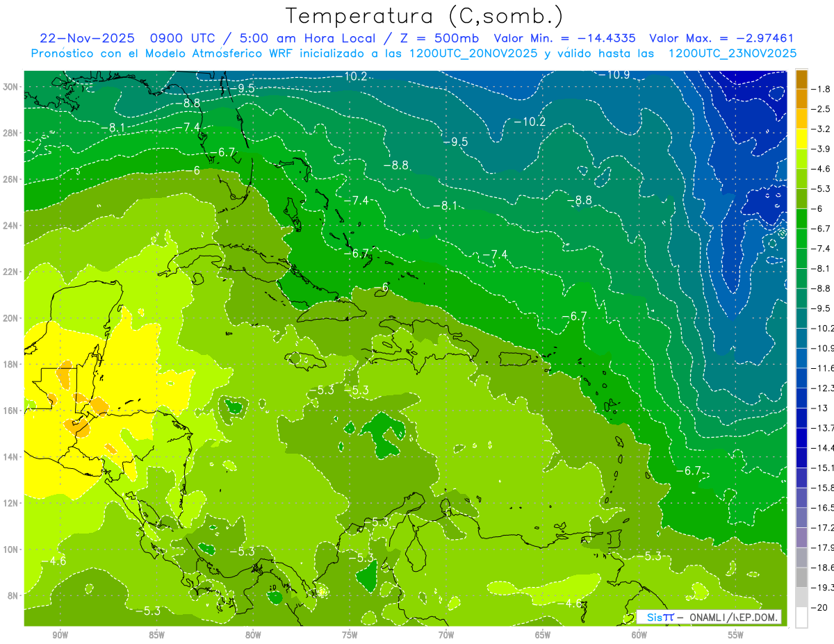834x644 pixels.
Task: Click the purple swatch between -17.2 and -17.9
Action: tap(801, 537)
